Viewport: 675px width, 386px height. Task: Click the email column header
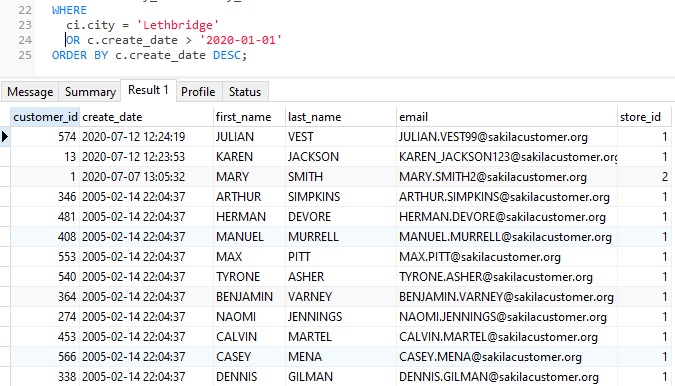coord(506,117)
